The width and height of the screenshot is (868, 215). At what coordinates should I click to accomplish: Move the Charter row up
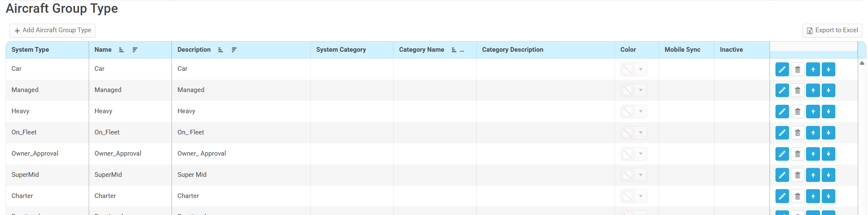813,196
